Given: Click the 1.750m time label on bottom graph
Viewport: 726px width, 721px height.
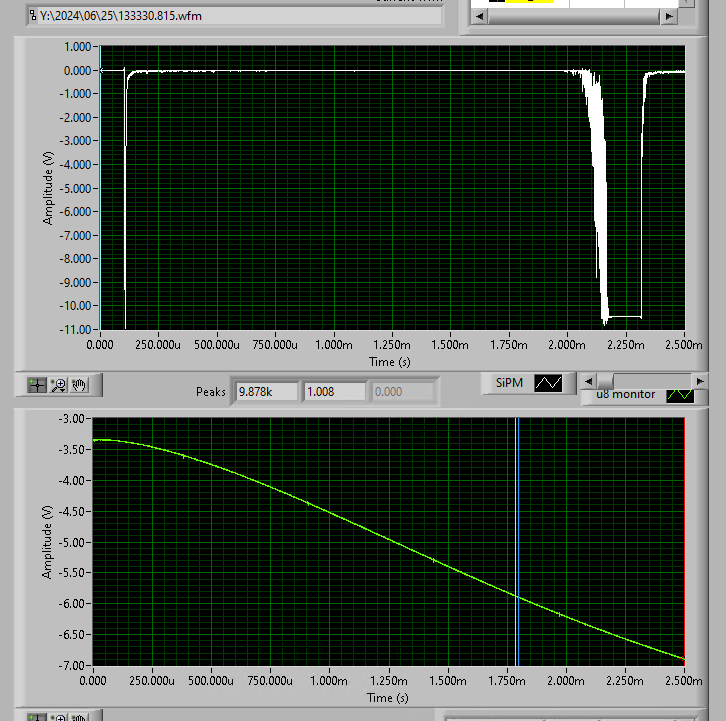Looking at the screenshot, I should [507, 681].
